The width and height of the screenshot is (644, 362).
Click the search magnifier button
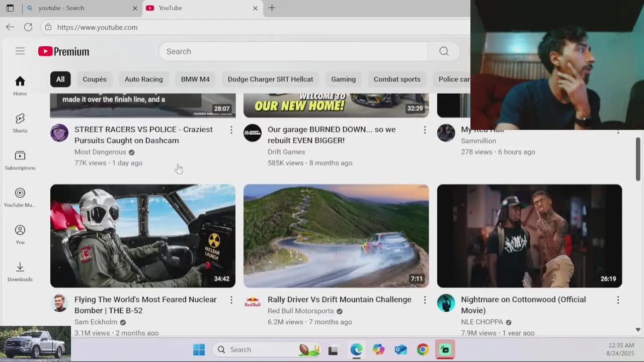[444, 51]
